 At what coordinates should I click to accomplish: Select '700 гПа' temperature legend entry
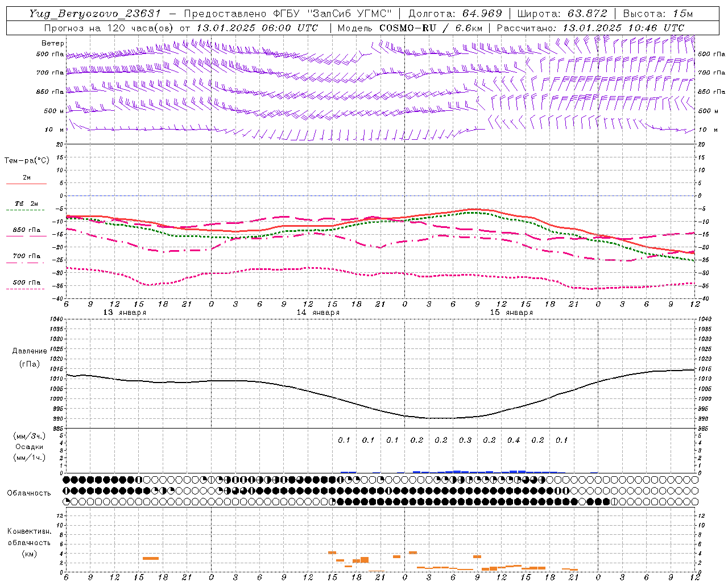pos(26,256)
